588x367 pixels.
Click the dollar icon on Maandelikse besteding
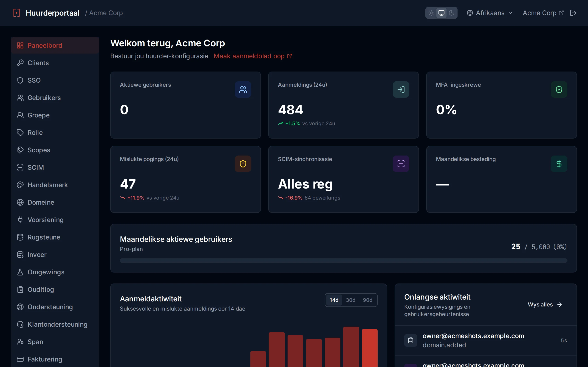click(559, 164)
